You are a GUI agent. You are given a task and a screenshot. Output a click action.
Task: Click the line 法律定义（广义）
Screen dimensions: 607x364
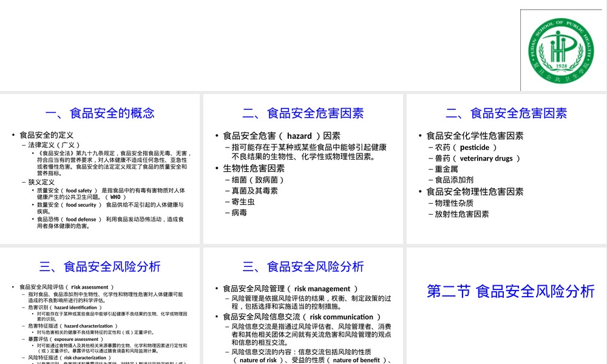tap(54, 144)
